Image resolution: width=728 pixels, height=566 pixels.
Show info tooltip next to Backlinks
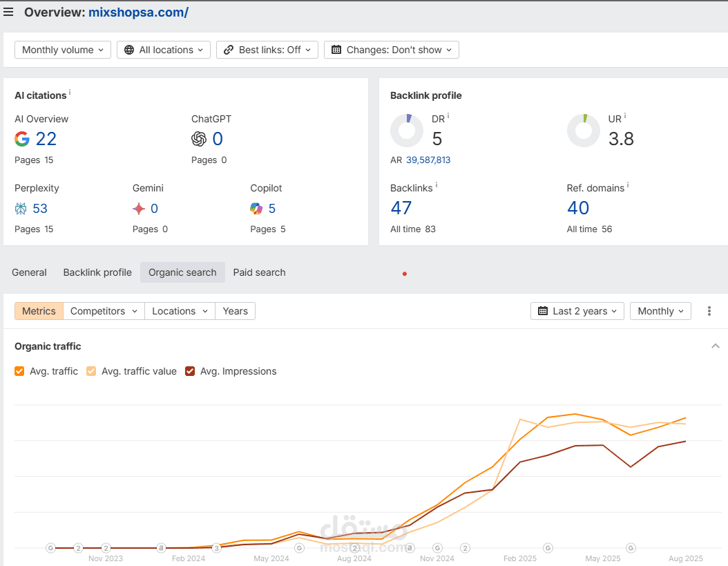coord(437,185)
